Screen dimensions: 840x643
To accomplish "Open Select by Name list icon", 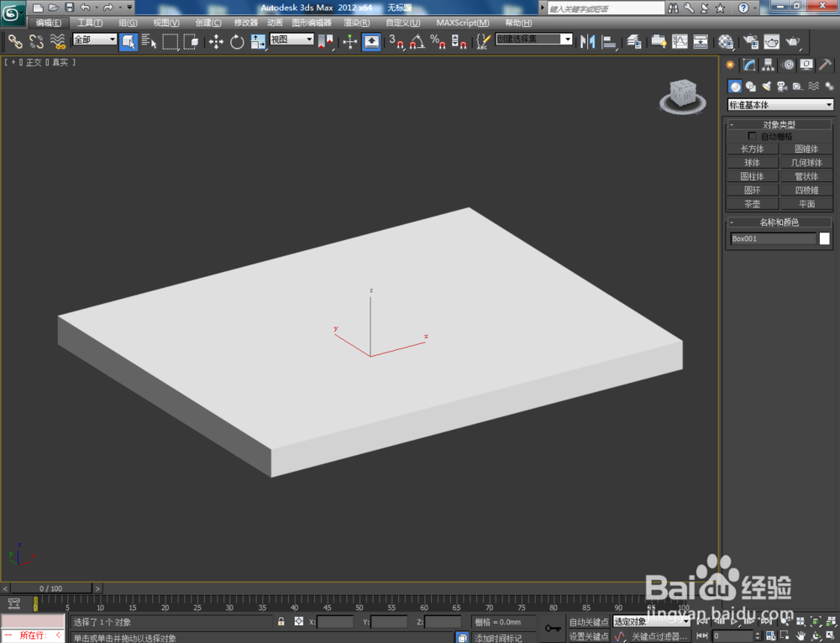I will tap(149, 42).
